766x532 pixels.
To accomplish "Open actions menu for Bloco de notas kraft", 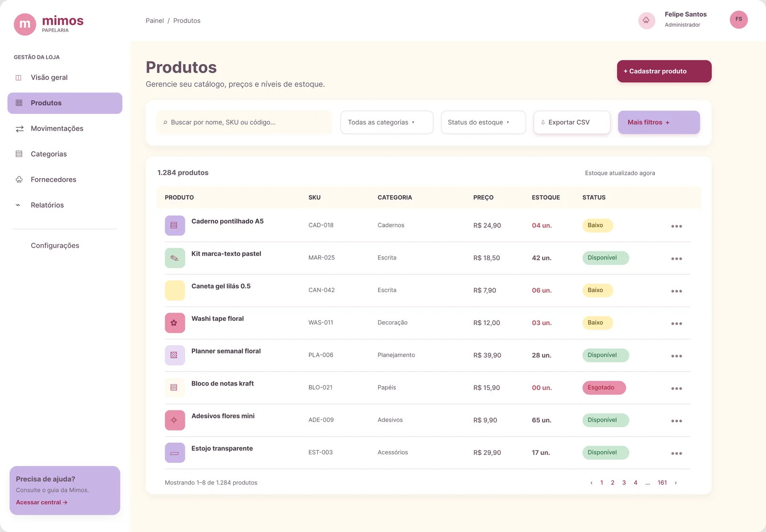I will (676, 388).
